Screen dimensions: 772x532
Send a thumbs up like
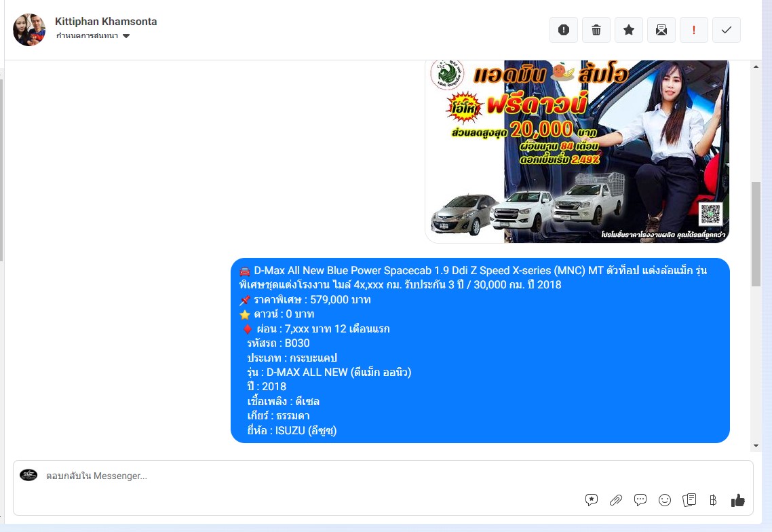click(737, 501)
